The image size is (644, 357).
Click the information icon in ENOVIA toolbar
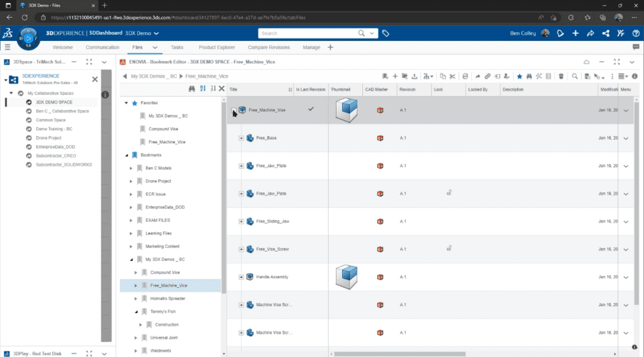[x=635, y=76]
